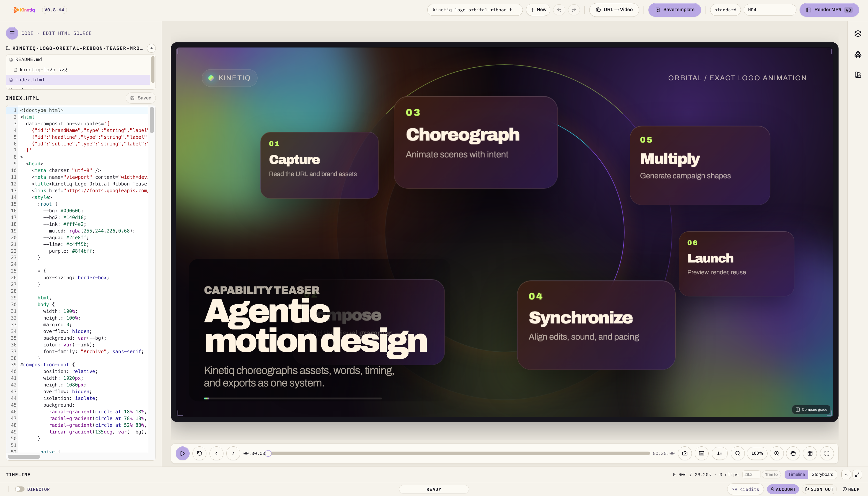Open the components cubes icon in right sidebar
Image resolution: width=868 pixels, height=496 pixels.
(858, 54)
